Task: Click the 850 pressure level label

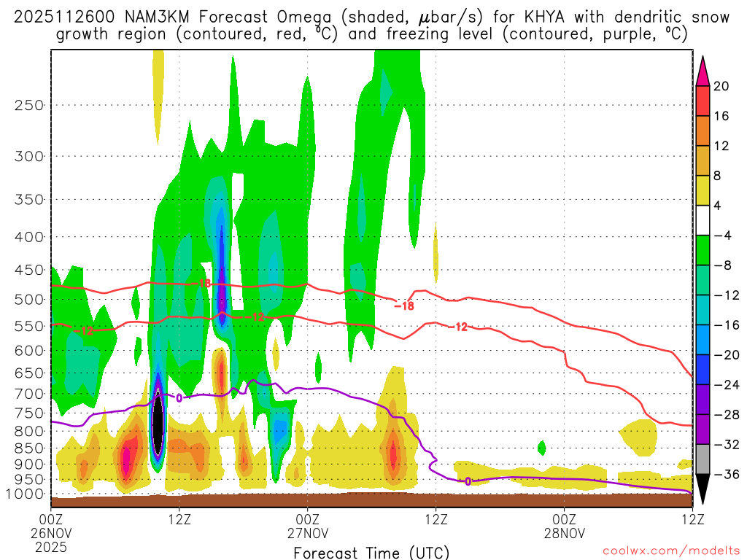Action: (x=29, y=448)
